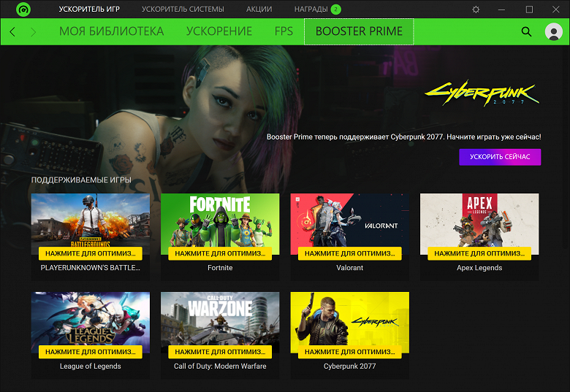570x392 pixels.
Task: Open settings via the gear icon
Action: 476,9
